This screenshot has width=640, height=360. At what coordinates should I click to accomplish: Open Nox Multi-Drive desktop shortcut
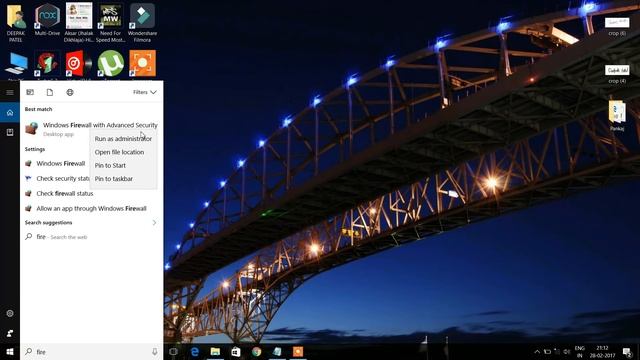click(x=47, y=20)
